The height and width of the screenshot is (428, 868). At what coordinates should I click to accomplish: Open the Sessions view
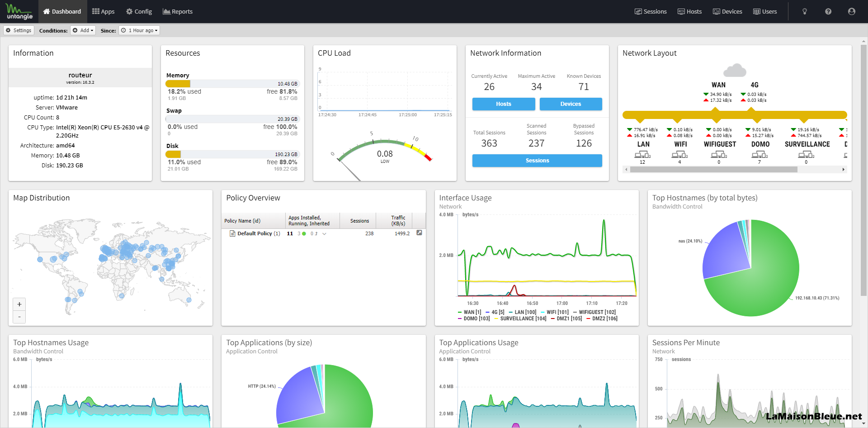click(651, 11)
